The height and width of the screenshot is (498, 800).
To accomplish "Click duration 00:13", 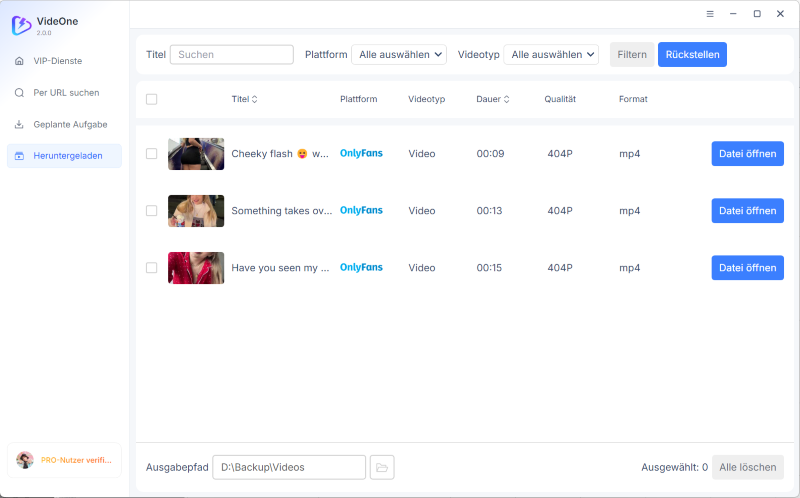I will pos(489,211).
